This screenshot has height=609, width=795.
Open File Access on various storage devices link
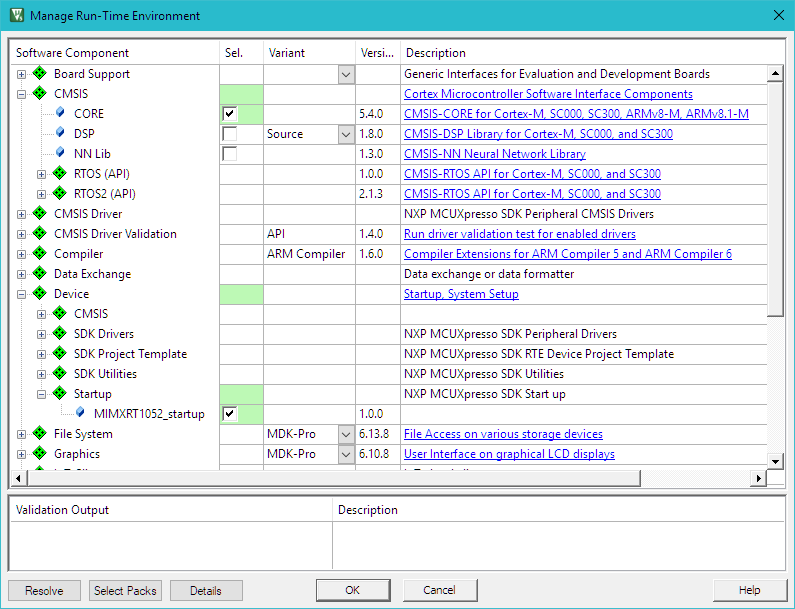click(503, 434)
